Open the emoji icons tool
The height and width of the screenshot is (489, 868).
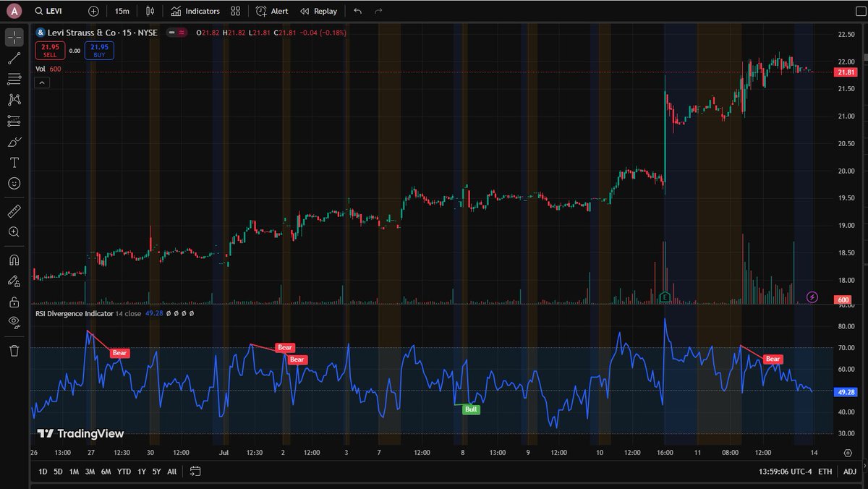tap(14, 184)
